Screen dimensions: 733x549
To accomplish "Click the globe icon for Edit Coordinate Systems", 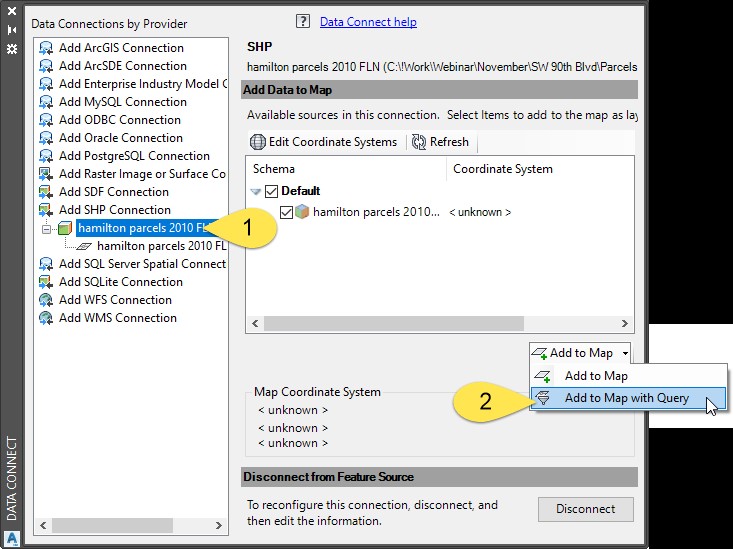I will point(258,142).
